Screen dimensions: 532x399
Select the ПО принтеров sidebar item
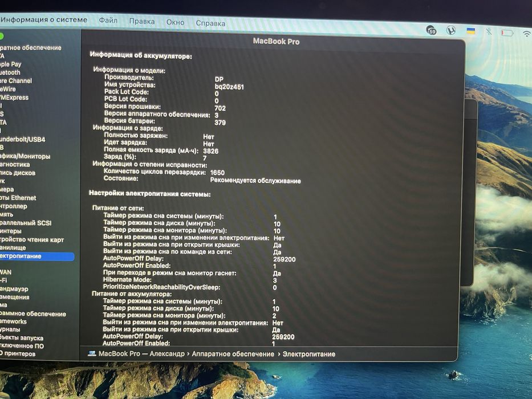(18, 353)
